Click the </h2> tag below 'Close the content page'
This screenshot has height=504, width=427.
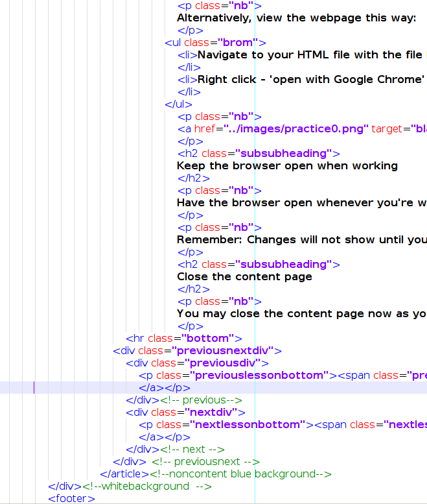pyautogui.click(x=194, y=289)
